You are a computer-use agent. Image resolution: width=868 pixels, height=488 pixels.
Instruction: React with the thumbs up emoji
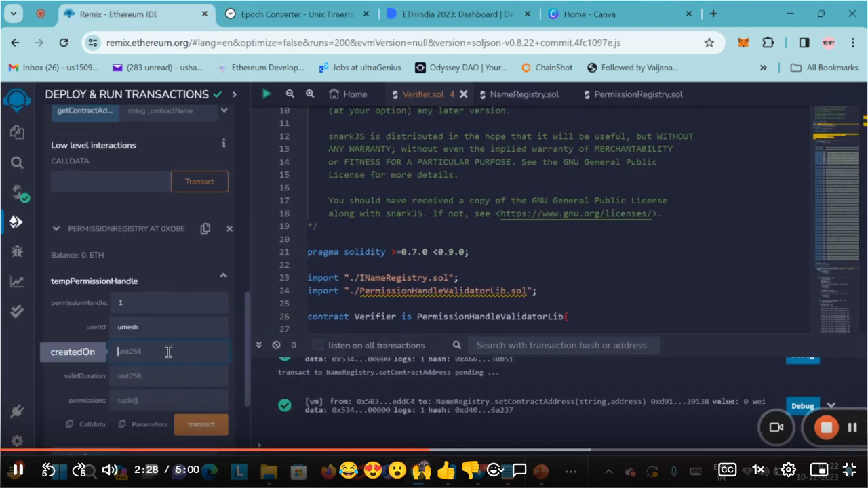pos(446,469)
